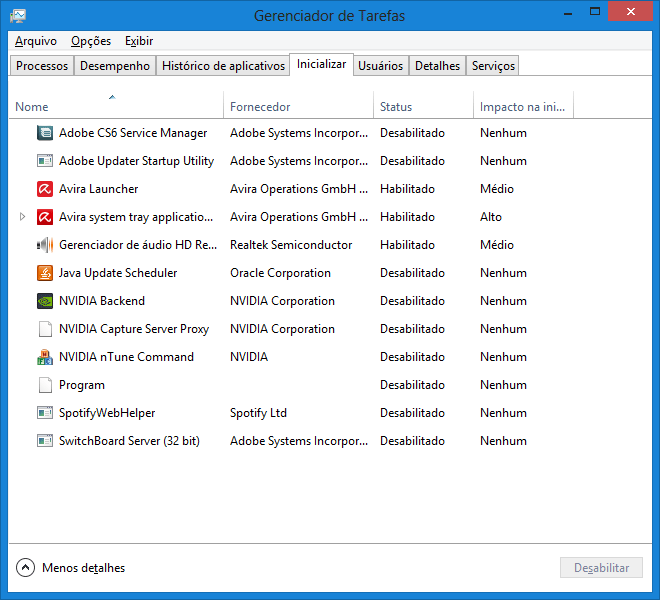Select the Program entry
This screenshot has height=600, width=660.
point(82,385)
